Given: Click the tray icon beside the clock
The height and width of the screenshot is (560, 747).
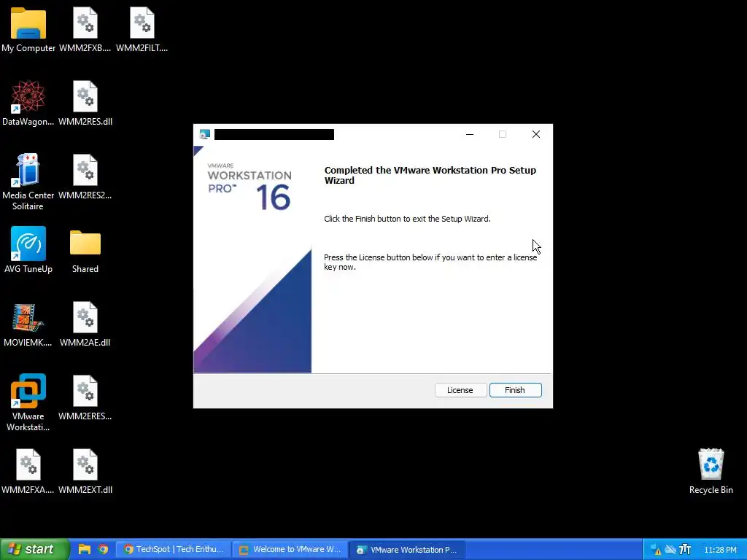Looking at the screenshot, I should pos(685,550).
